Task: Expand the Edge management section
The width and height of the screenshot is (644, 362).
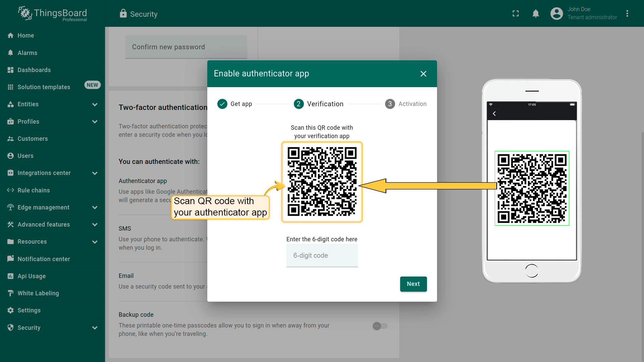Action: pos(95,207)
